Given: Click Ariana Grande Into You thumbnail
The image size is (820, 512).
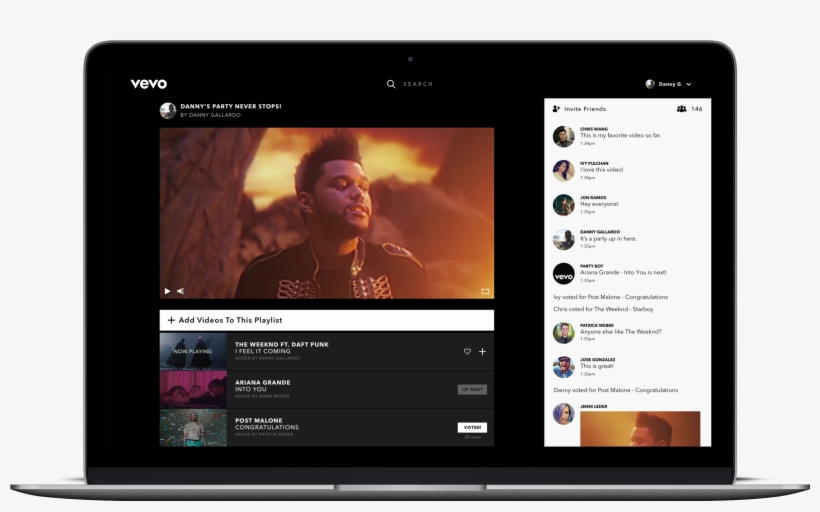Looking at the screenshot, I should 193,390.
